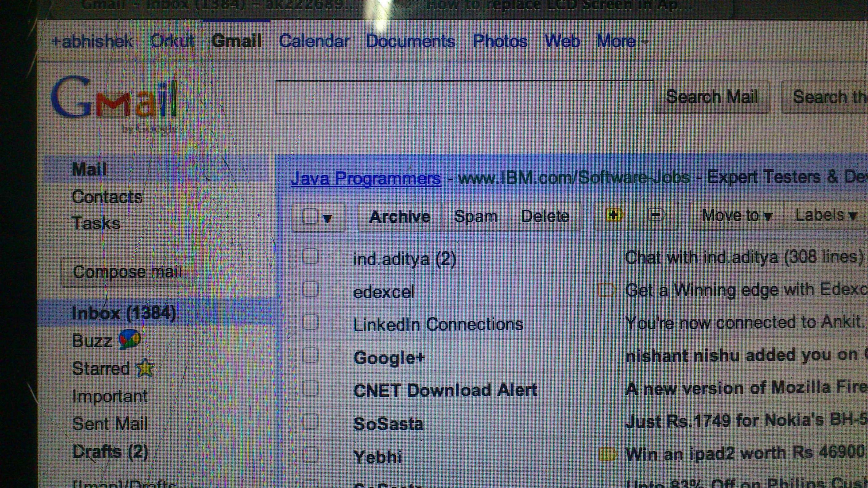Open the Move to dropdown
Screen dimensions: 868x488
(737, 216)
